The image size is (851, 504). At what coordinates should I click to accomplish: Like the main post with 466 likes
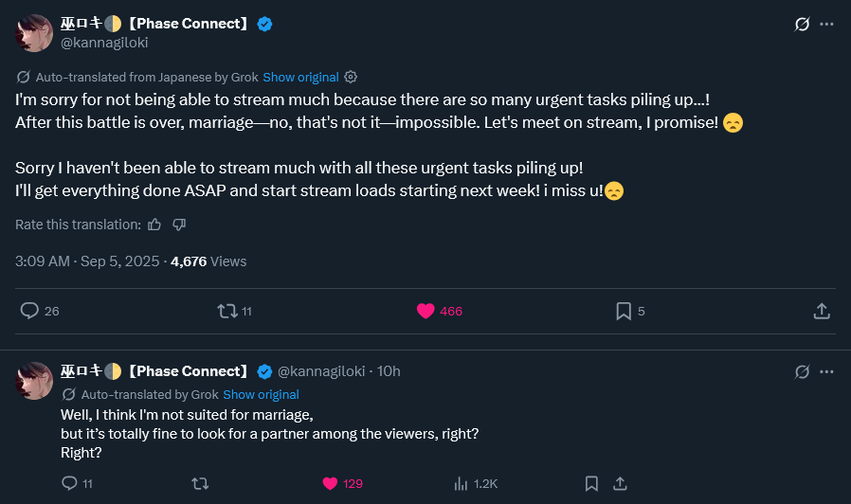click(x=425, y=311)
